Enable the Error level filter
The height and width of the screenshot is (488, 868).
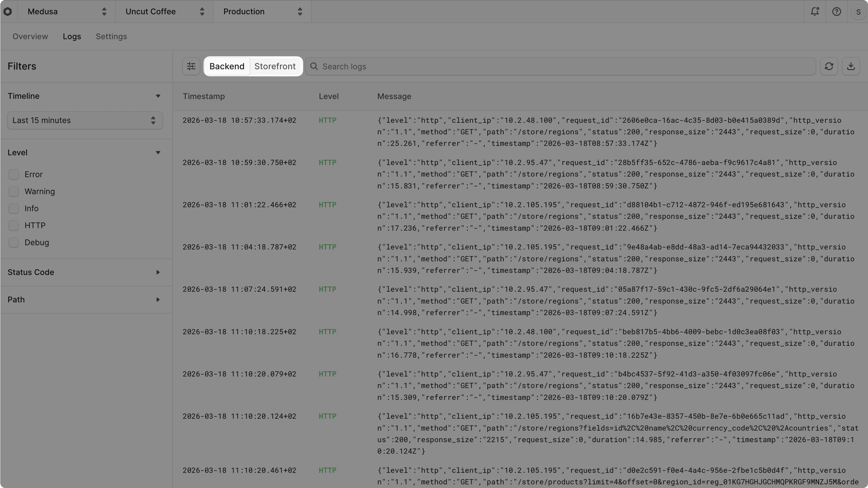pos(13,174)
